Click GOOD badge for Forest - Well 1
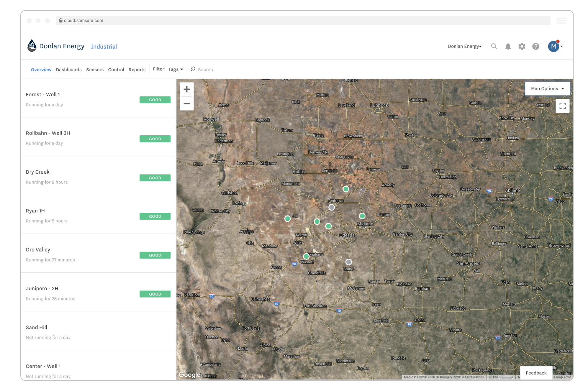Screen dimensions: 588x391 [155, 100]
